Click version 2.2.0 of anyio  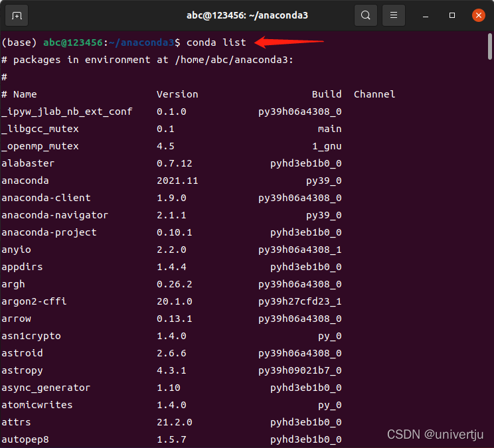tap(171, 250)
